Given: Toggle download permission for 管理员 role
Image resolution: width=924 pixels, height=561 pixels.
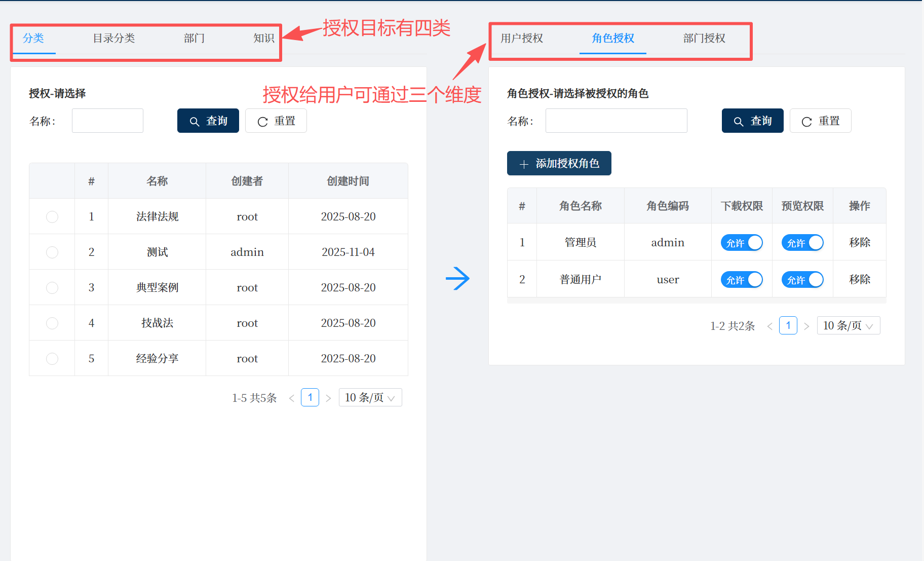Looking at the screenshot, I should [x=742, y=243].
